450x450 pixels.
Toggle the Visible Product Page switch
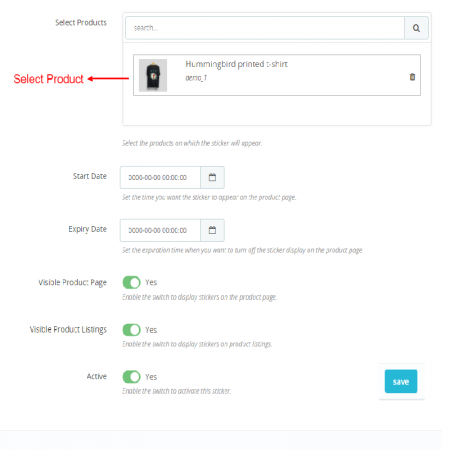(x=131, y=282)
